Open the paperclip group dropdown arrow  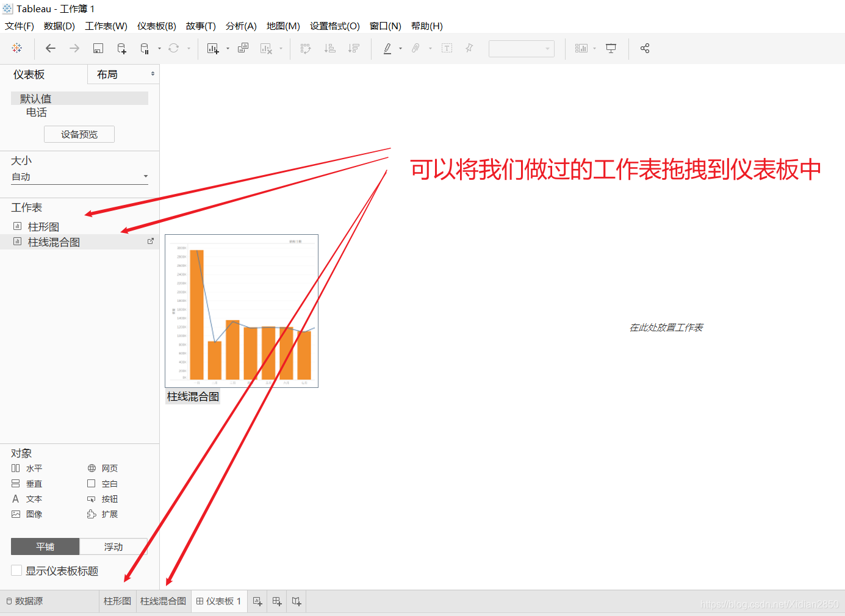(x=430, y=48)
